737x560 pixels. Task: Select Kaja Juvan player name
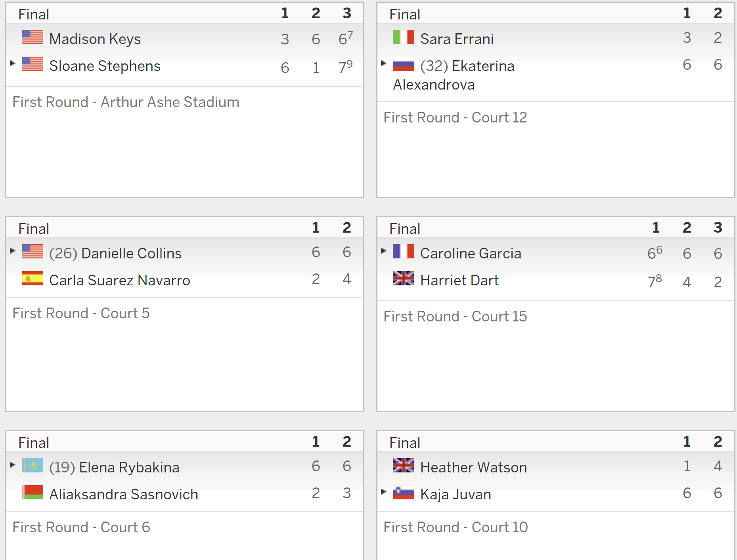click(x=456, y=494)
